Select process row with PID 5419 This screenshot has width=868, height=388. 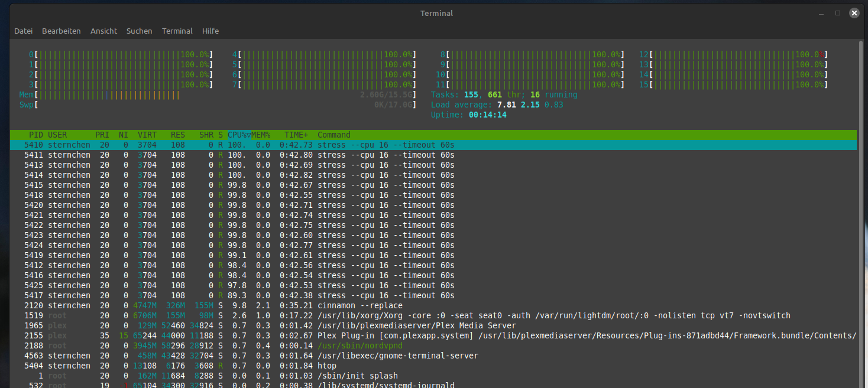[433, 255]
